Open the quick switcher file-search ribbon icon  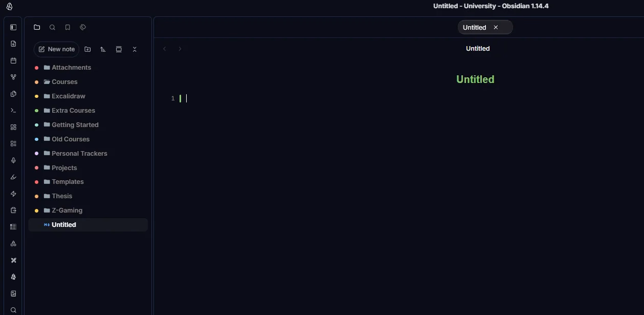point(13,44)
